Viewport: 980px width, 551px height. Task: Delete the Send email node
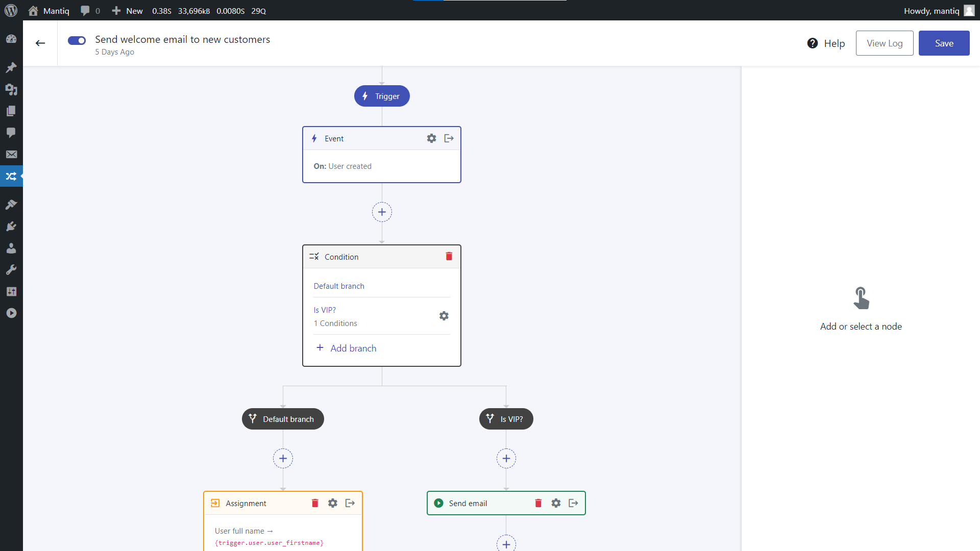pyautogui.click(x=537, y=503)
